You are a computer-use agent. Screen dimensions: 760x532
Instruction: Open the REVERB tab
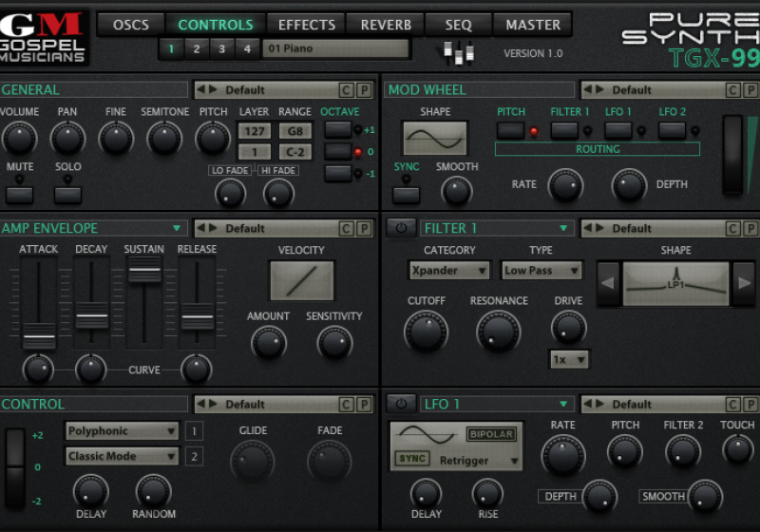(x=385, y=25)
